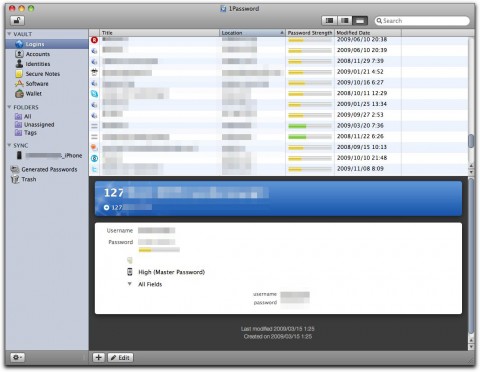This screenshot has height=372, width=480.
Task: Click site icon in the 2009/01/21 row
Action: pos(95,72)
